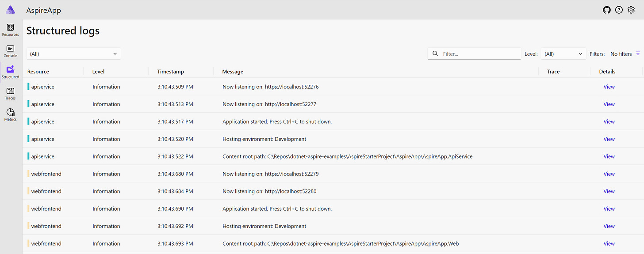The height and width of the screenshot is (254, 644).
Task: View details for the AspireApp.ApiService content root log
Action: pyautogui.click(x=609, y=156)
